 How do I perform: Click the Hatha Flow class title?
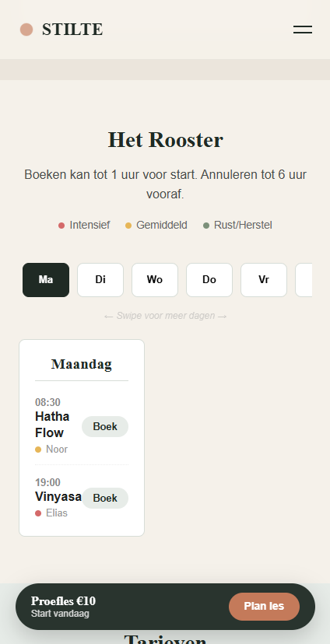pyautogui.click(x=52, y=425)
